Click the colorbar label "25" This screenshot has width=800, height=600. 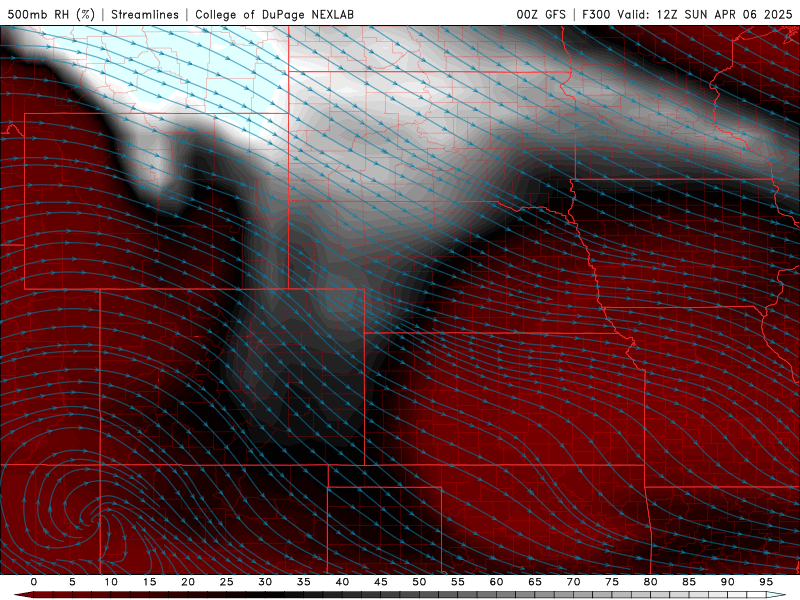(x=227, y=582)
